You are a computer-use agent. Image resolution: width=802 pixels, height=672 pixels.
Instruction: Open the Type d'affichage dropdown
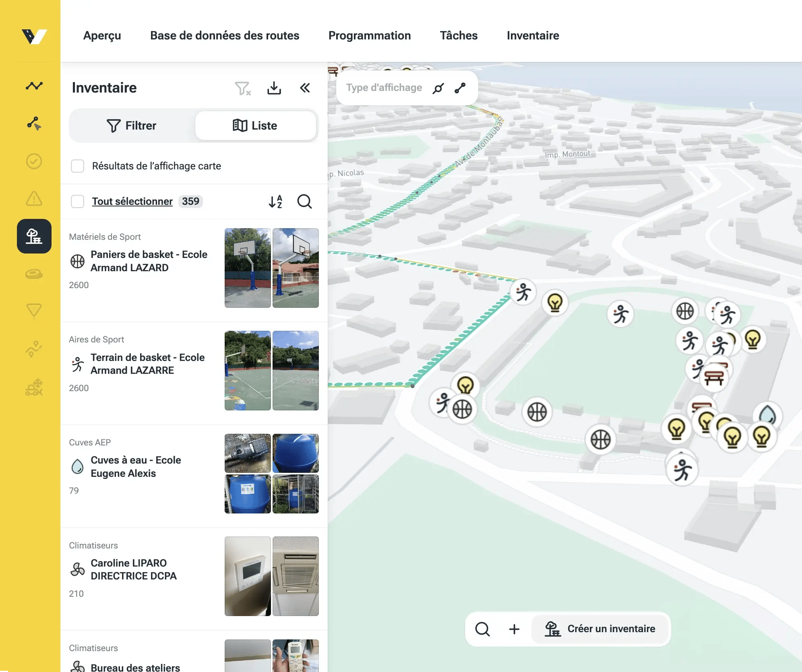click(x=383, y=87)
